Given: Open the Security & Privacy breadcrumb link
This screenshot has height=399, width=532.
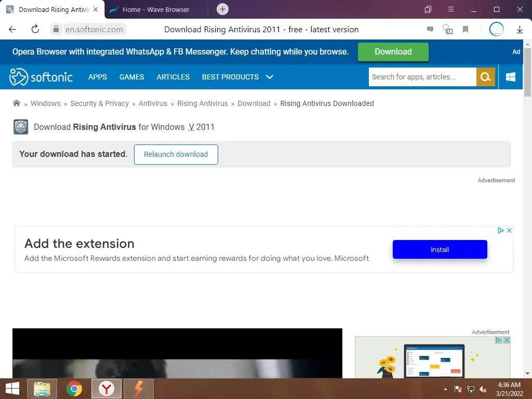Looking at the screenshot, I should click(99, 103).
